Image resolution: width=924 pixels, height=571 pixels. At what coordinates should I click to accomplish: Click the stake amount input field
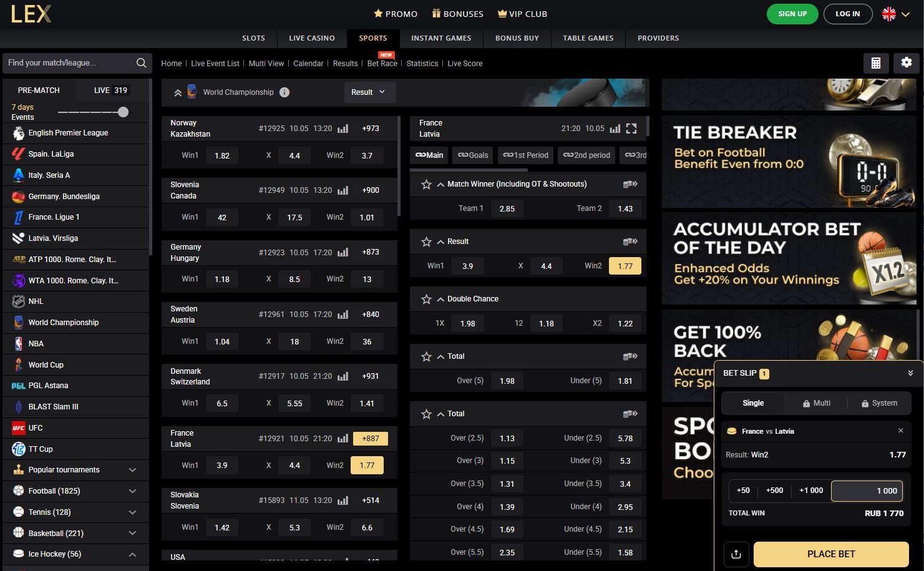click(867, 491)
